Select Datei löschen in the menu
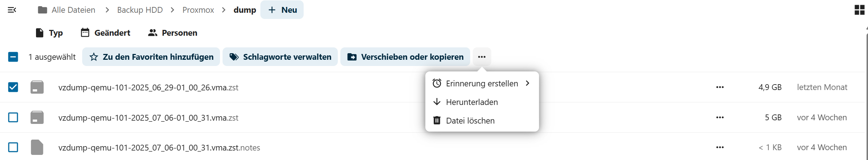The image size is (868, 160). coord(470,121)
